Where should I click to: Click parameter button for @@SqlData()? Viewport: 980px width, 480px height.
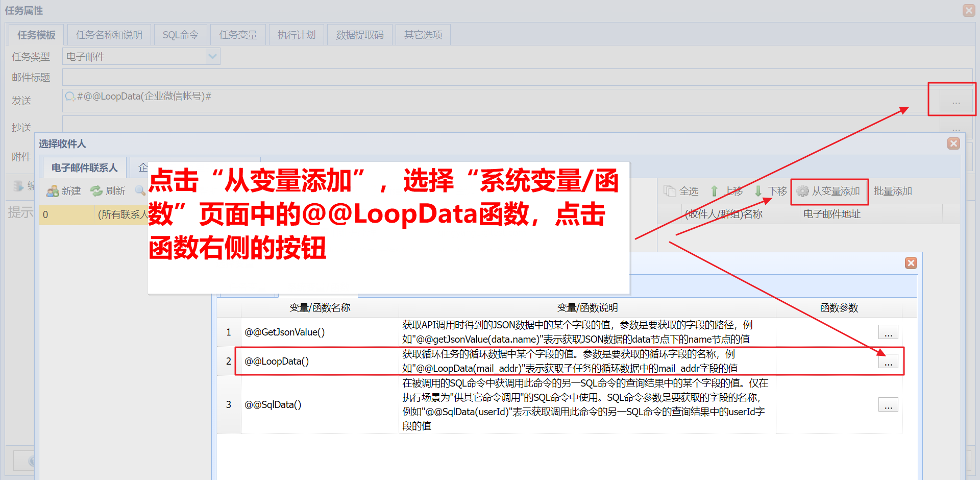(888, 404)
